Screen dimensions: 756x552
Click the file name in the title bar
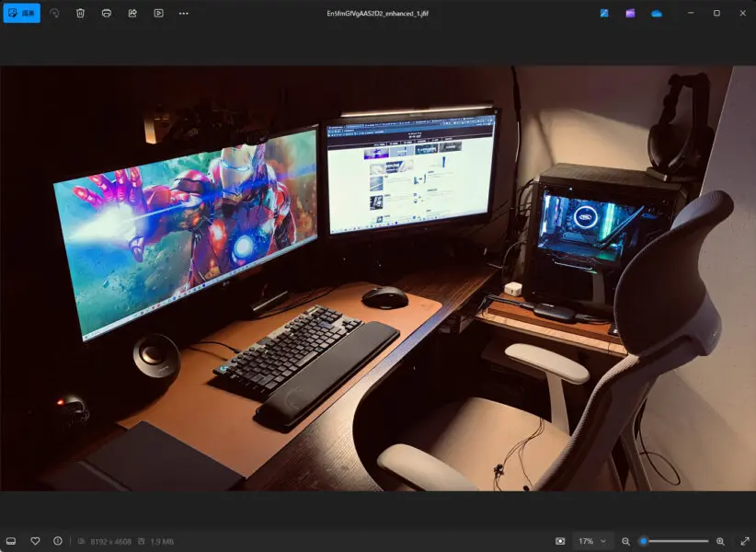pos(378,14)
